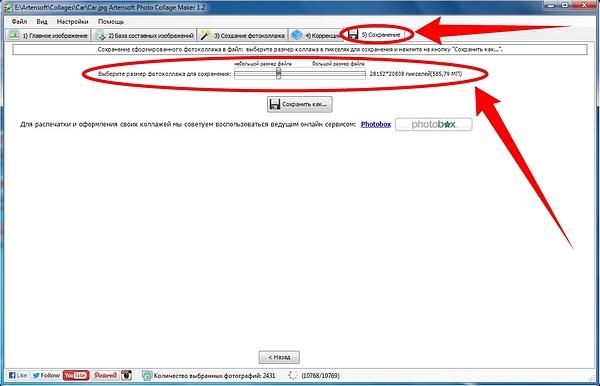Click the Facebook Like icon
Image resolution: width=600 pixels, height=386 pixels.
click(x=18, y=375)
